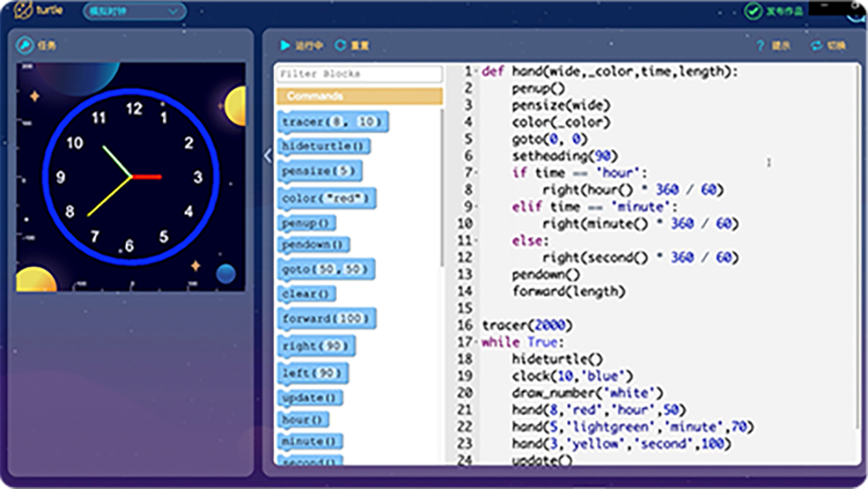This screenshot has height=489, width=868.
Task: Click the run (运行中) play icon
Action: point(285,44)
